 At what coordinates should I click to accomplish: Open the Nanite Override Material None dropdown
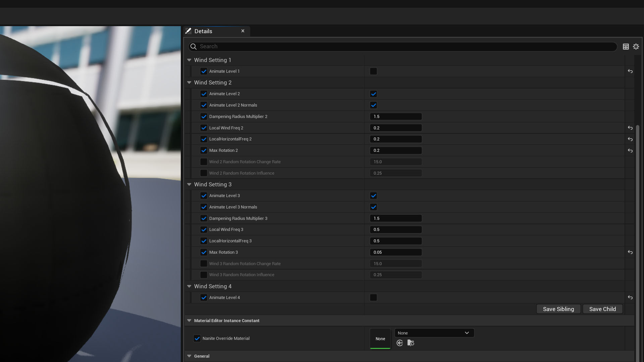point(434,333)
